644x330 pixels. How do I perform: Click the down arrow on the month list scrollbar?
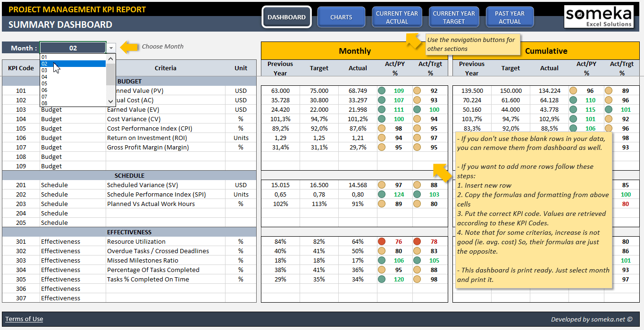coord(110,101)
